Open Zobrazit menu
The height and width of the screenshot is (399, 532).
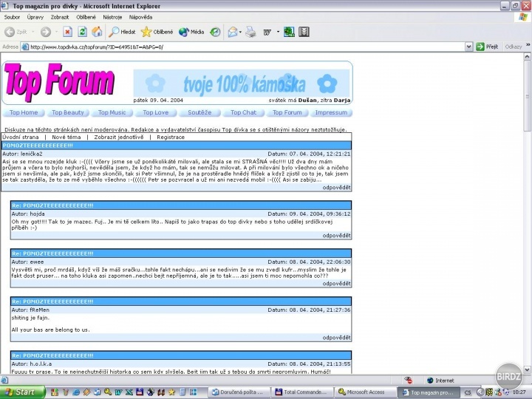(x=60, y=17)
